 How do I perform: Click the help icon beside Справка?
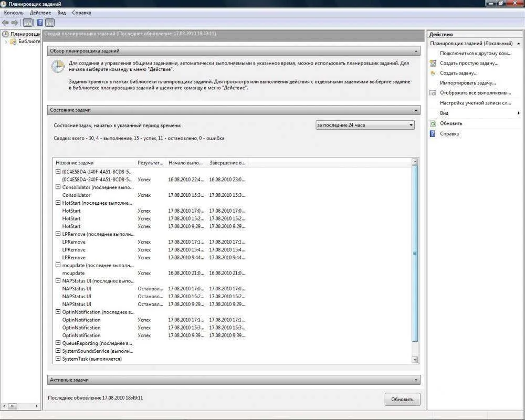433,134
